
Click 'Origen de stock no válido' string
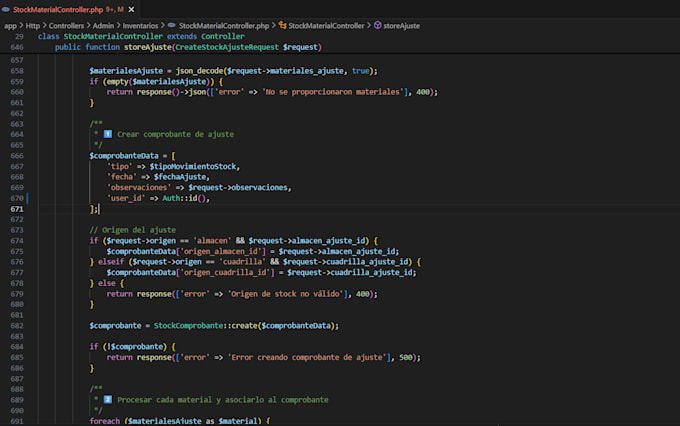click(285, 294)
